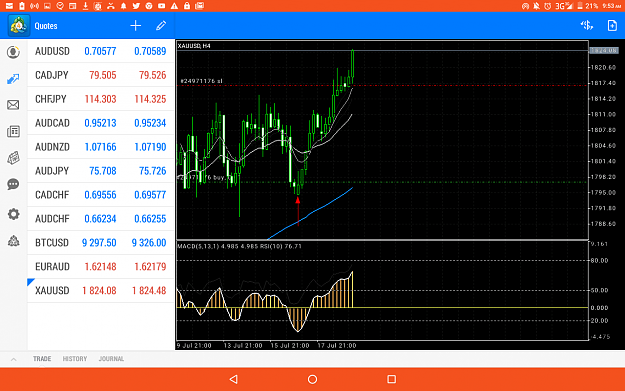Viewport: 625px width, 391px height.
Task: Tap the 17 Jul 21:00 time label
Action: [337, 346]
